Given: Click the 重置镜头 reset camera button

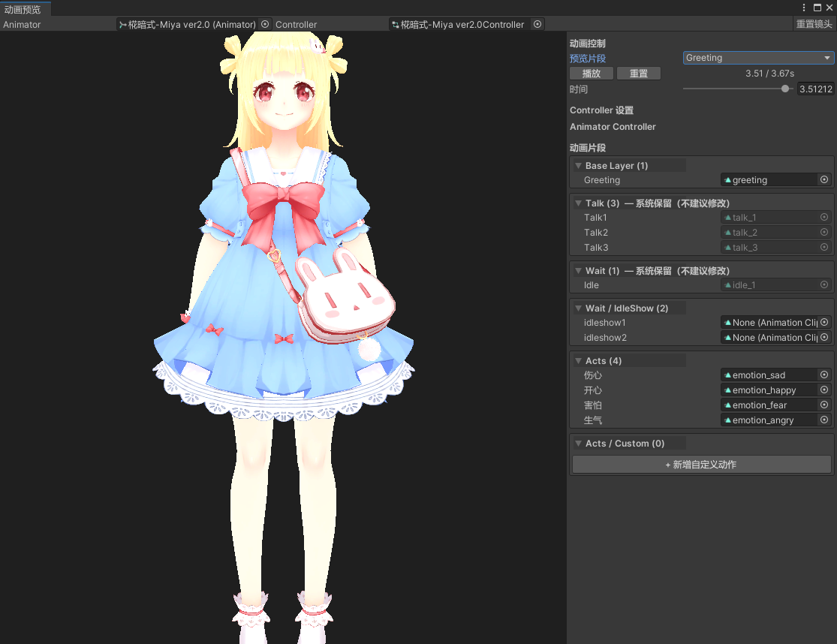Looking at the screenshot, I should pos(814,24).
